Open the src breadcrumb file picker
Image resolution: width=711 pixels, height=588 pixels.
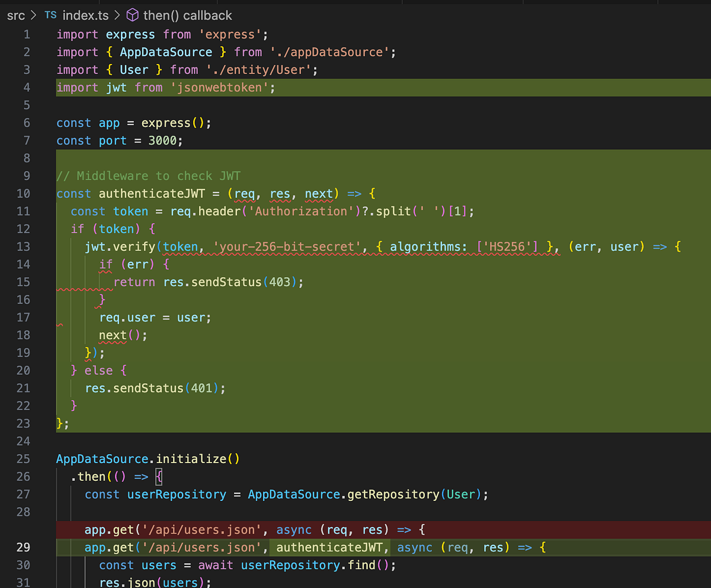point(15,15)
